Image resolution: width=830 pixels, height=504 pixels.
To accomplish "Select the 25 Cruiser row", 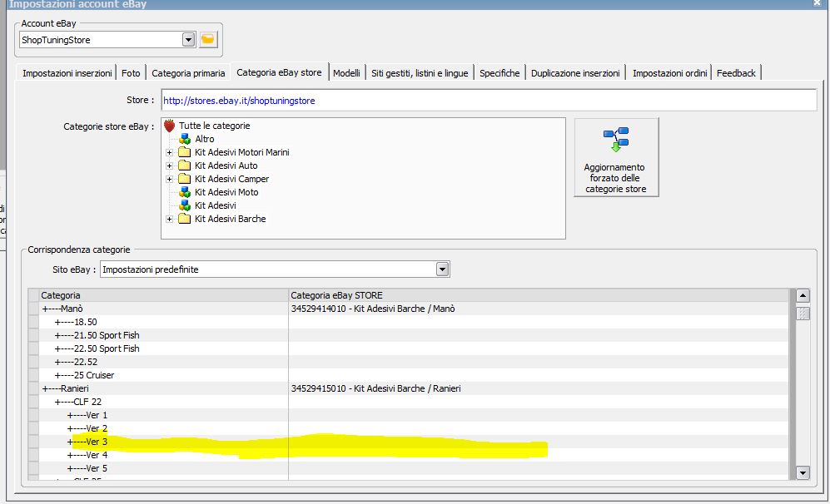I will 163,375.
